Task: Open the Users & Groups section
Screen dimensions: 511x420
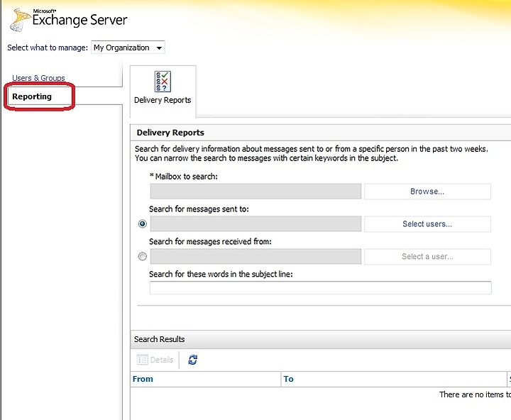Action: pos(38,78)
